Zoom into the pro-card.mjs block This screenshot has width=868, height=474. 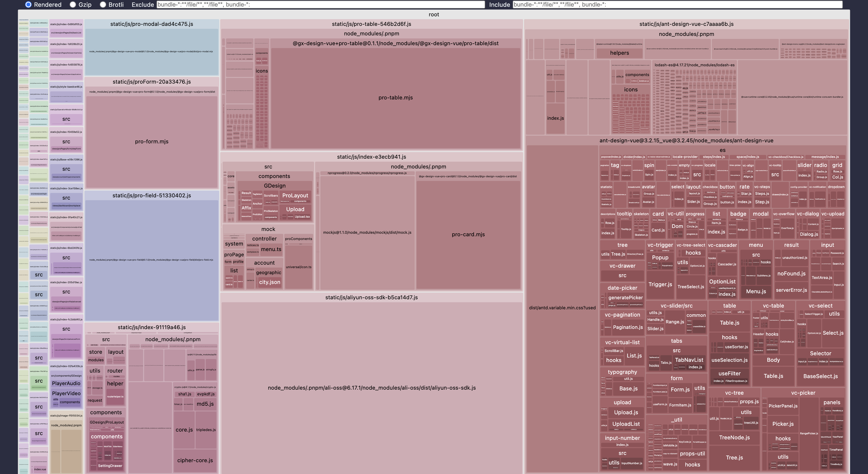click(468, 234)
